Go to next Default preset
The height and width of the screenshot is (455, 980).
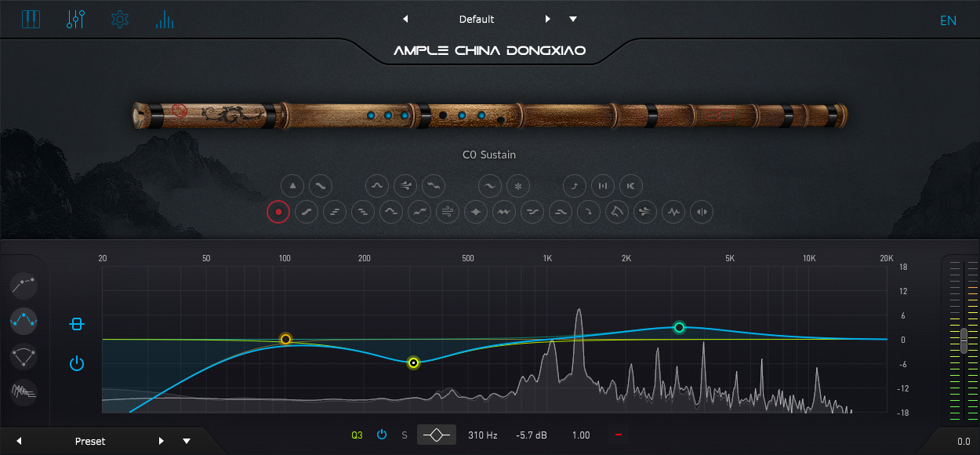(547, 19)
